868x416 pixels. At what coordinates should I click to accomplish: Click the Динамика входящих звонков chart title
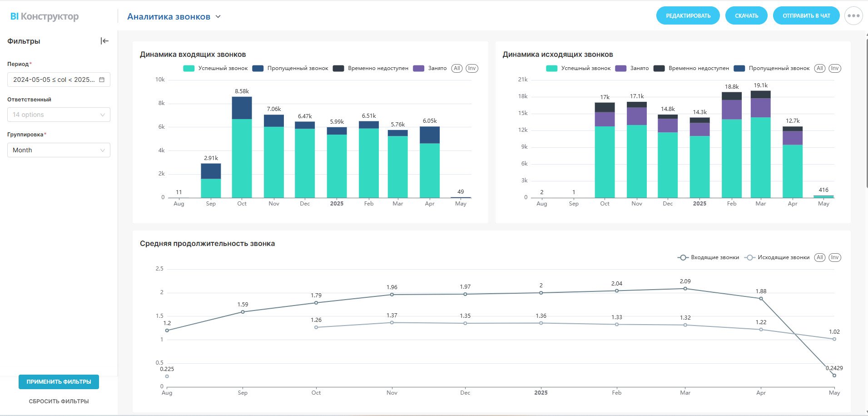(193, 55)
